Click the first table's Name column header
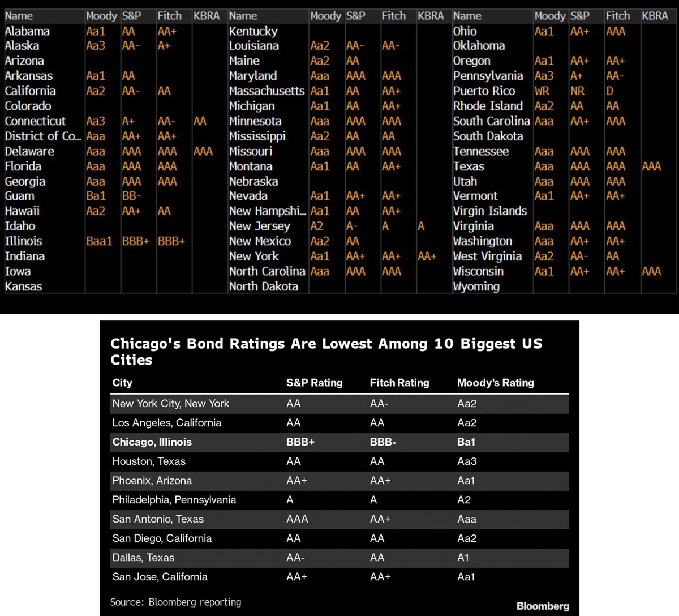This screenshot has width=679, height=616. tap(19, 16)
